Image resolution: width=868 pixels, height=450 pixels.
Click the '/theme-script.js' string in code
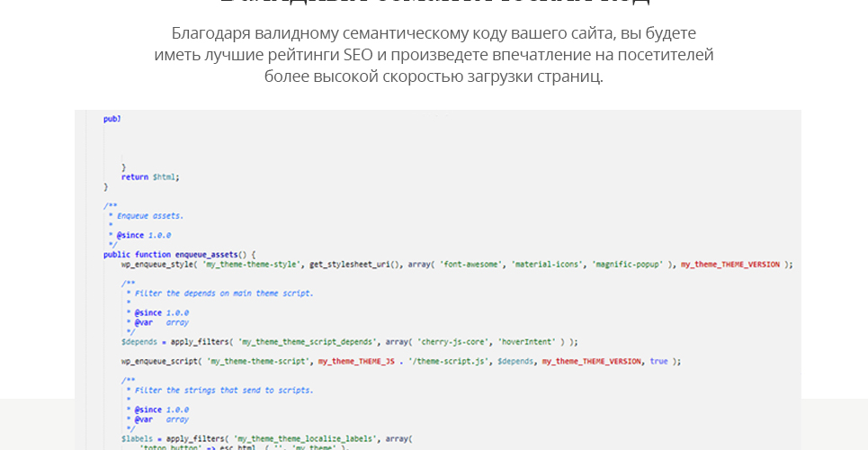(449, 361)
